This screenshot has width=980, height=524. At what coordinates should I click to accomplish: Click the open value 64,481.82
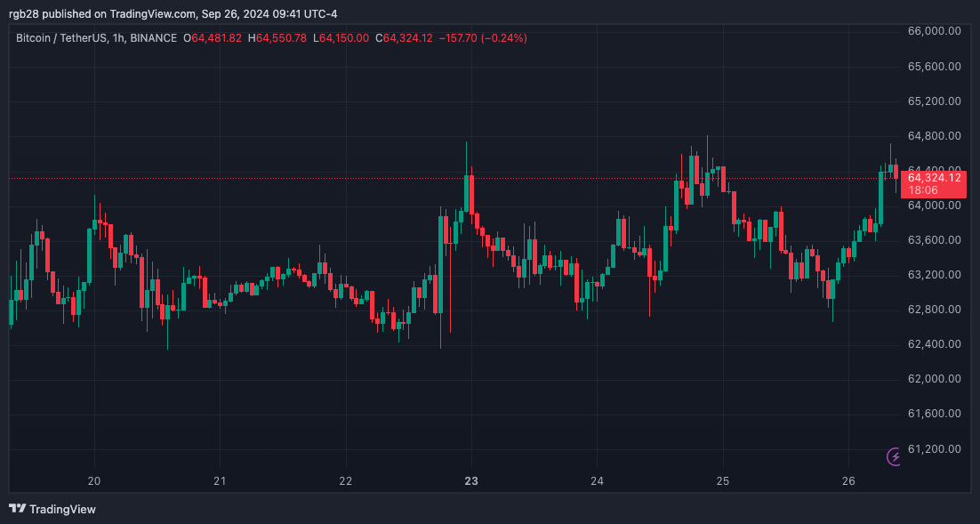pyautogui.click(x=211, y=38)
